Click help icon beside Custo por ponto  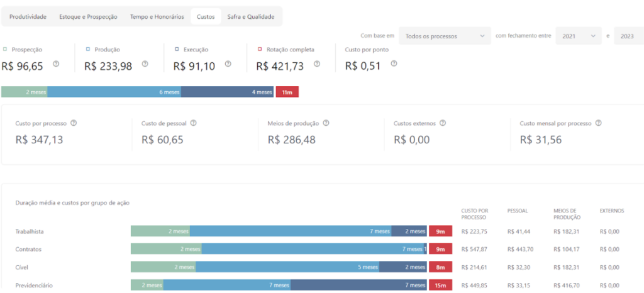[394, 64]
